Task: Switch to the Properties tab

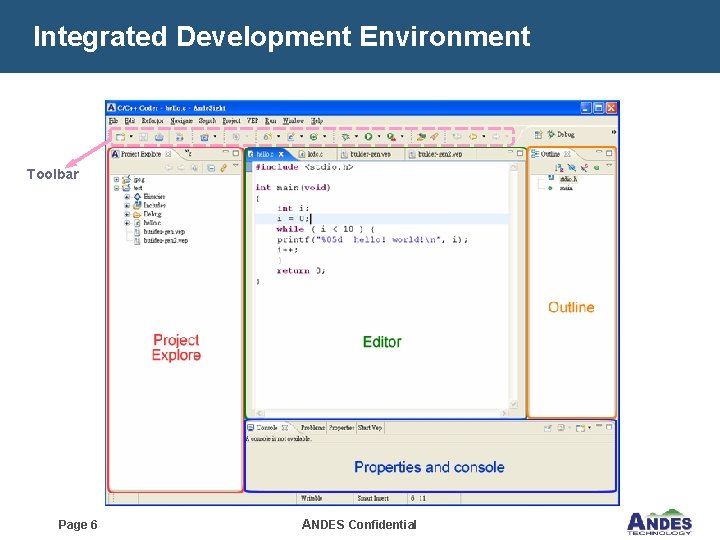Action: point(341,428)
